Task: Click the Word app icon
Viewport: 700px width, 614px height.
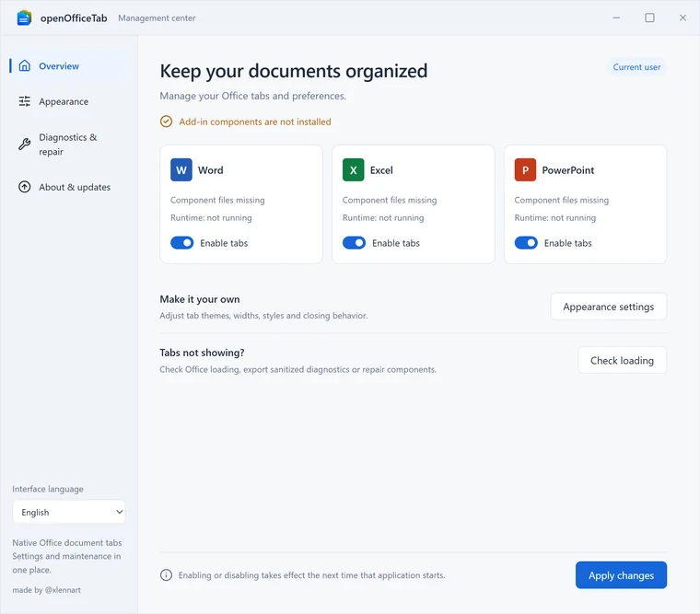Action: coord(181,170)
